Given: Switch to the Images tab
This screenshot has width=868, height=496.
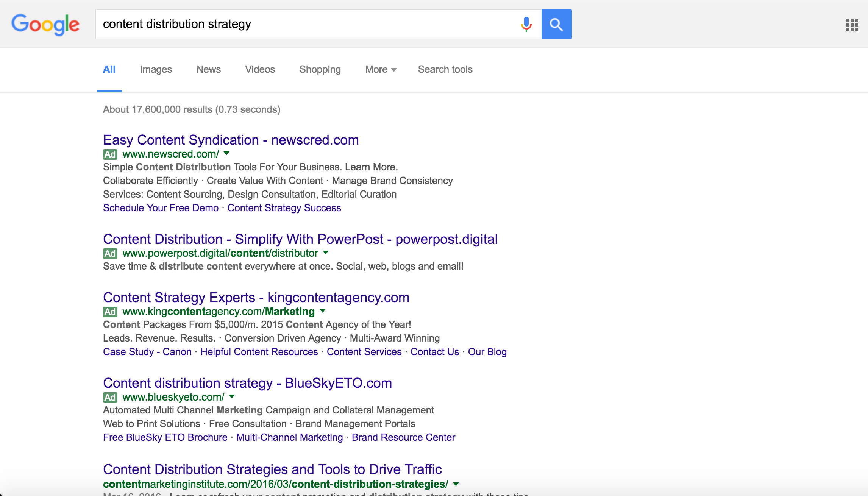Looking at the screenshot, I should (x=156, y=69).
